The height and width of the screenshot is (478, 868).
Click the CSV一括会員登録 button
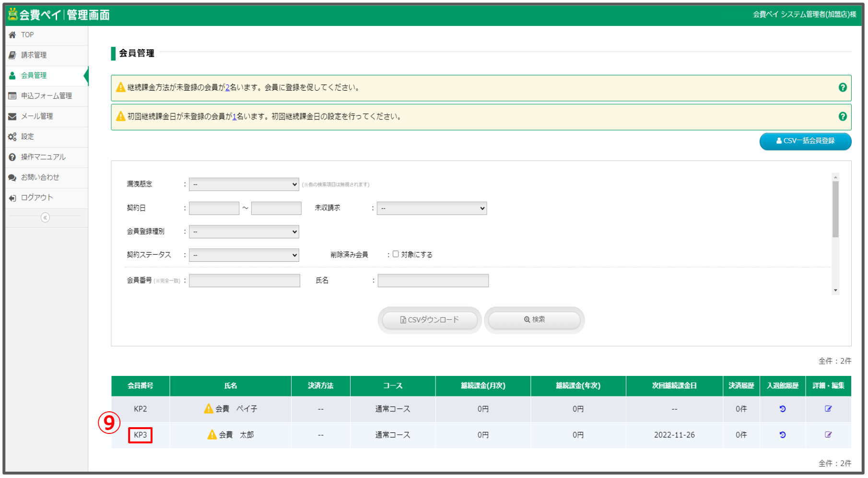pos(805,141)
